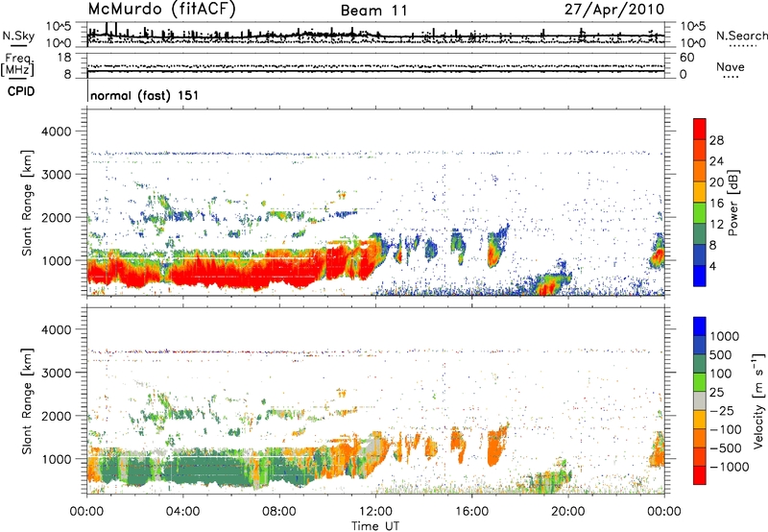Click the Slant Range [km] label of velocity panel
This screenshot has height=532, width=768.
click(27, 400)
